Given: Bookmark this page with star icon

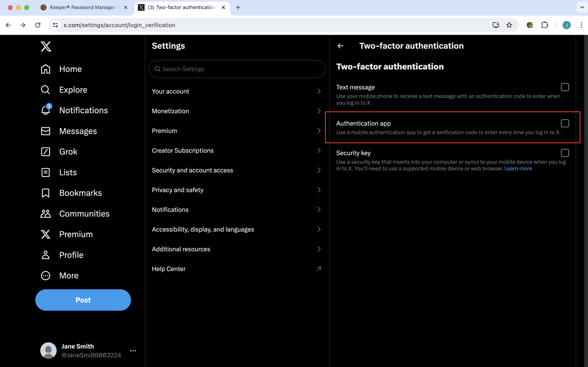Looking at the screenshot, I should [x=509, y=25].
